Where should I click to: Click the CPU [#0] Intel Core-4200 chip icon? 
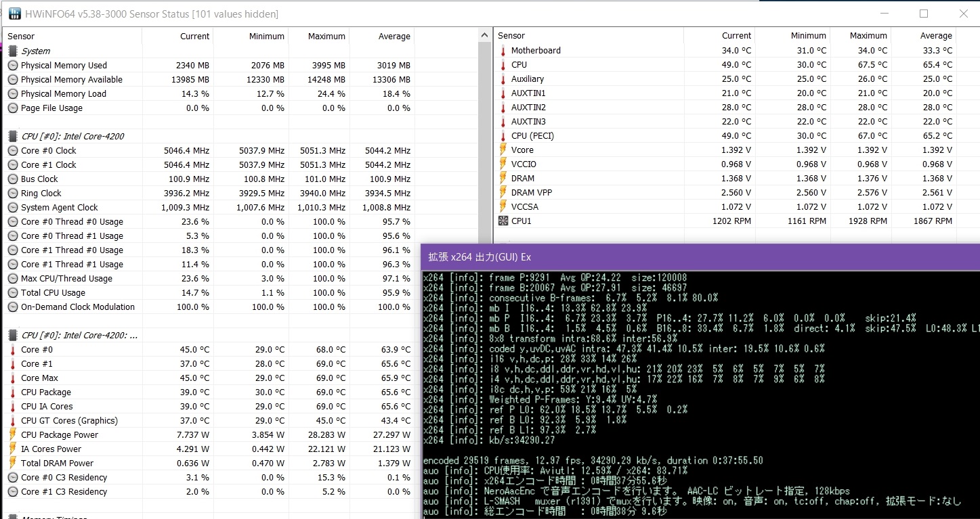[13, 136]
